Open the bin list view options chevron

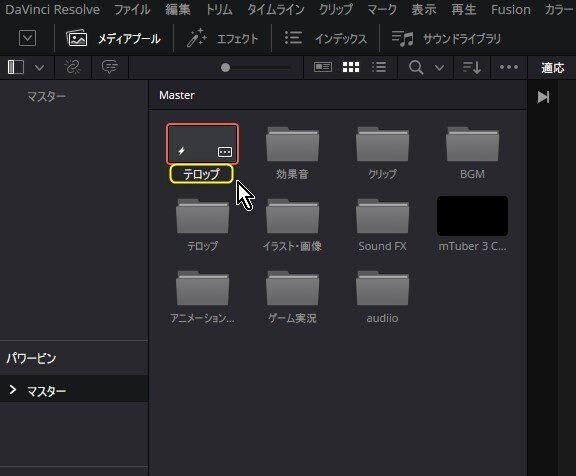pos(39,68)
